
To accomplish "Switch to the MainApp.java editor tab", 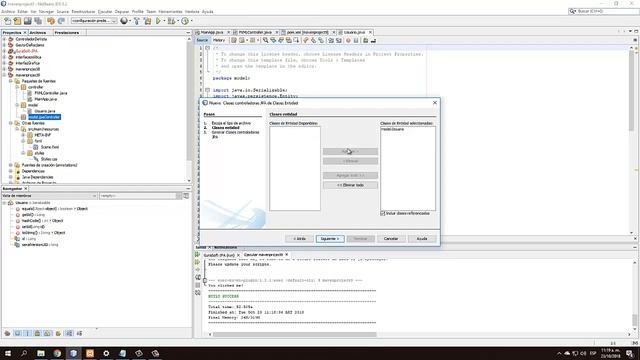I will (212, 32).
